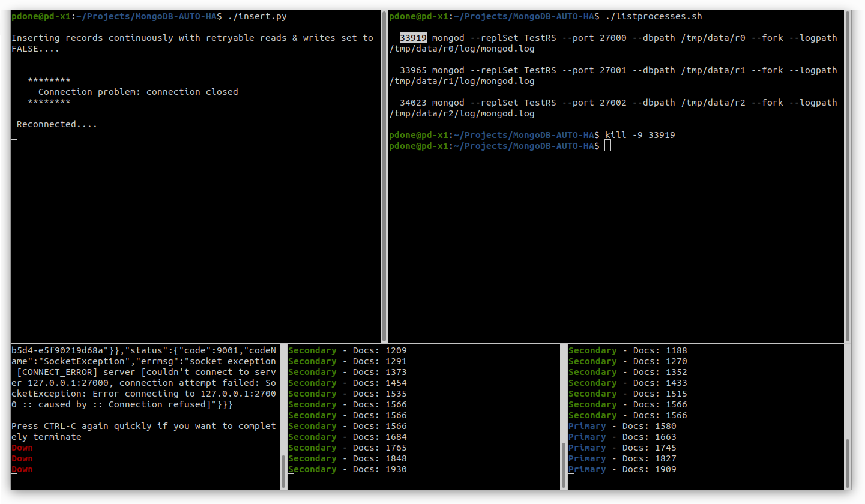Click the 'kill -9 33919' command
The width and height of the screenshot is (865, 504).
pyautogui.click(x=640, y=135)
